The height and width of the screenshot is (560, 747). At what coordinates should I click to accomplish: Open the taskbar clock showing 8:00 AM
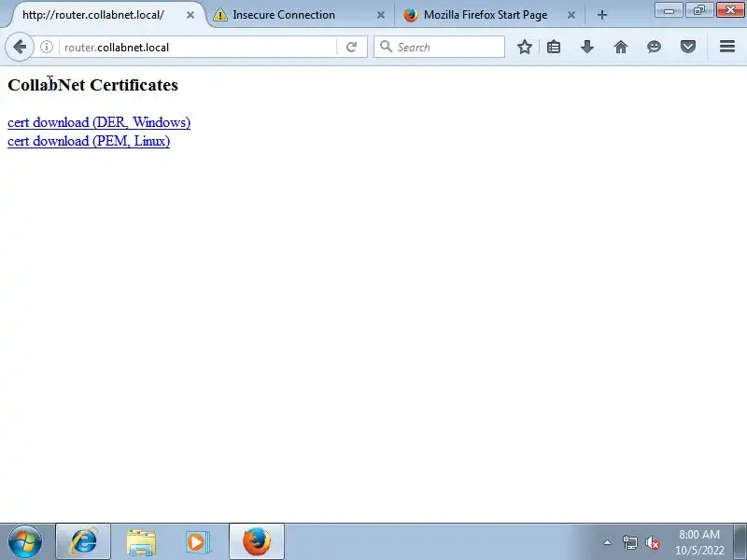click(699, 542)
